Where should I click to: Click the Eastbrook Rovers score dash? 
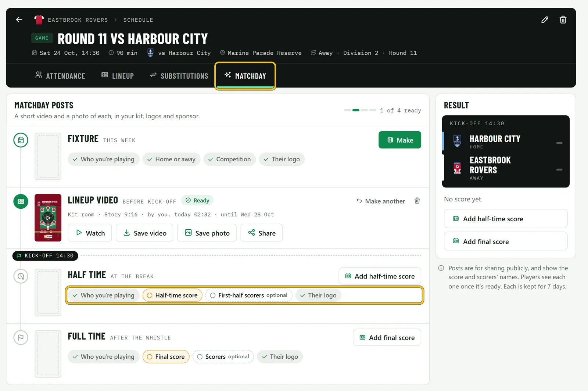coord(559,169)
